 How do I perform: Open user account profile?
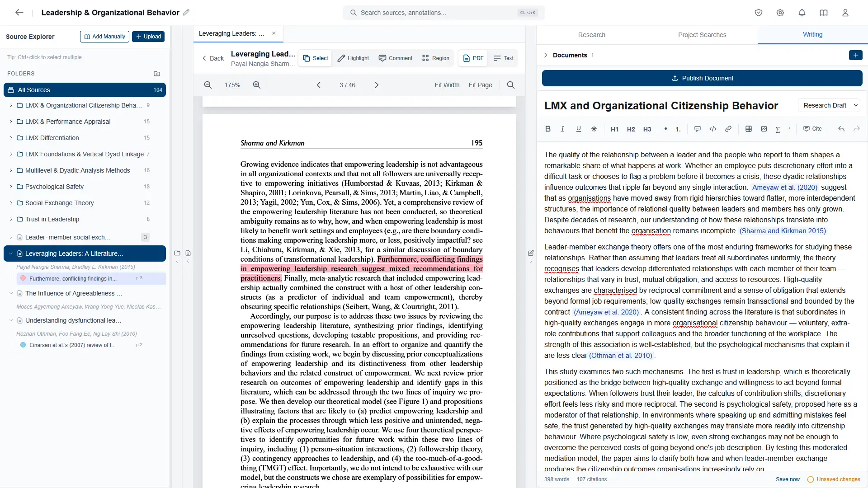[845, 13]
